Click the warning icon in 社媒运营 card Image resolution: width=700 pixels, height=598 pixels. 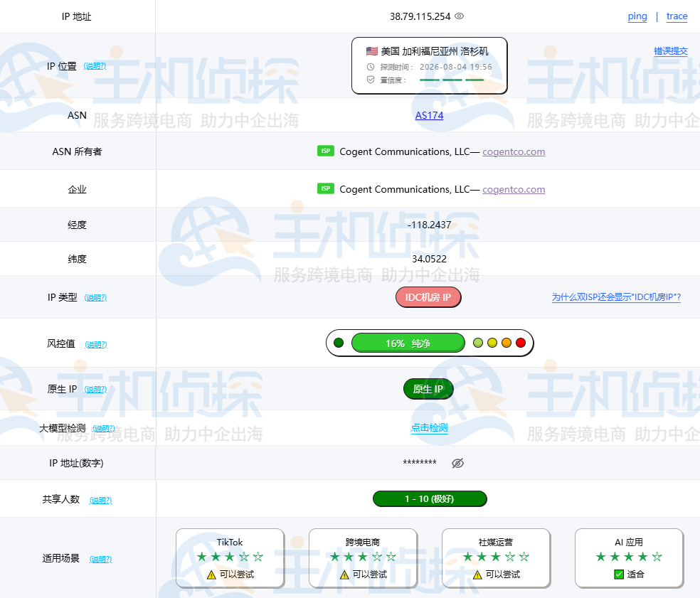coord(477,575)
